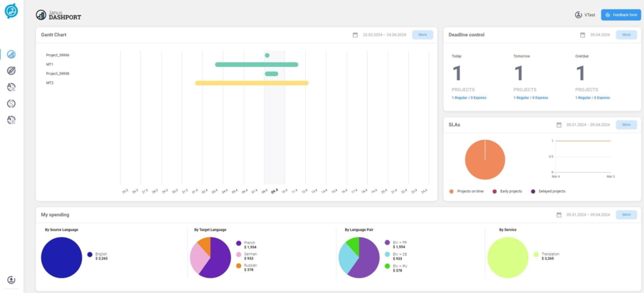Click the SLAs panel calendar icon
The width and height of the screenshot is (644, 293).
[x=559, y=125]
